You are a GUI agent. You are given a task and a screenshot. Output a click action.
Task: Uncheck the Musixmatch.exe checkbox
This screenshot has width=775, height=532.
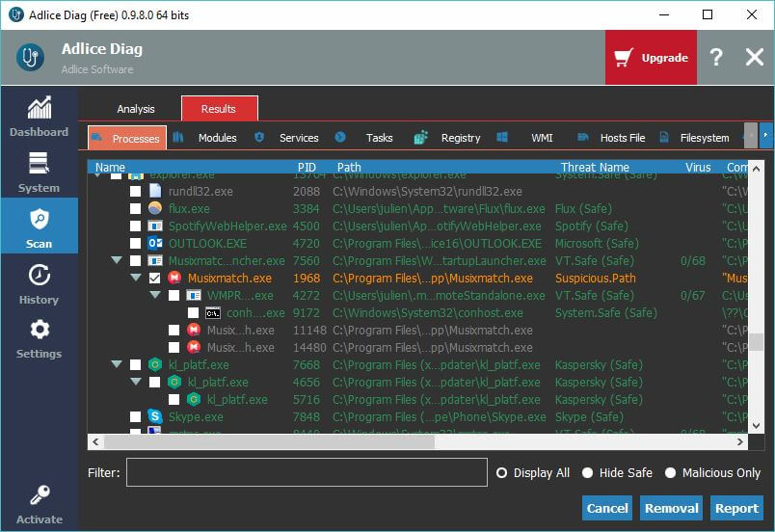click(x=155, y=278)
